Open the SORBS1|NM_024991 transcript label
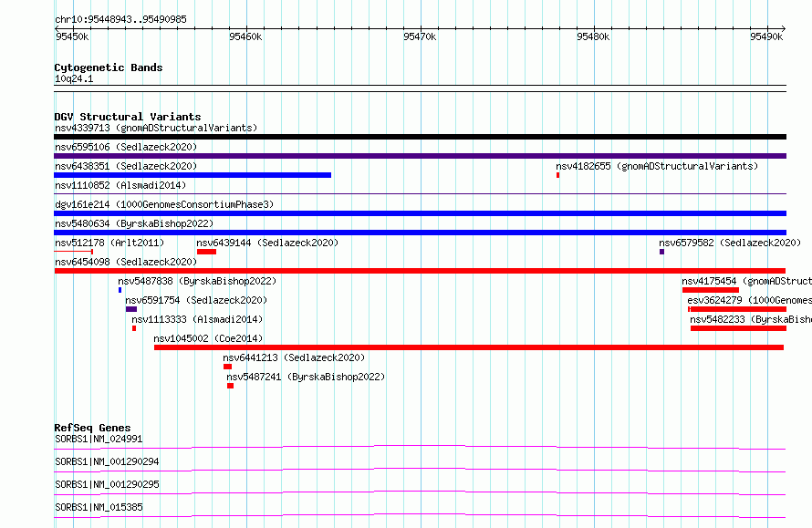The image size is (812, 528). coord(99,439)
